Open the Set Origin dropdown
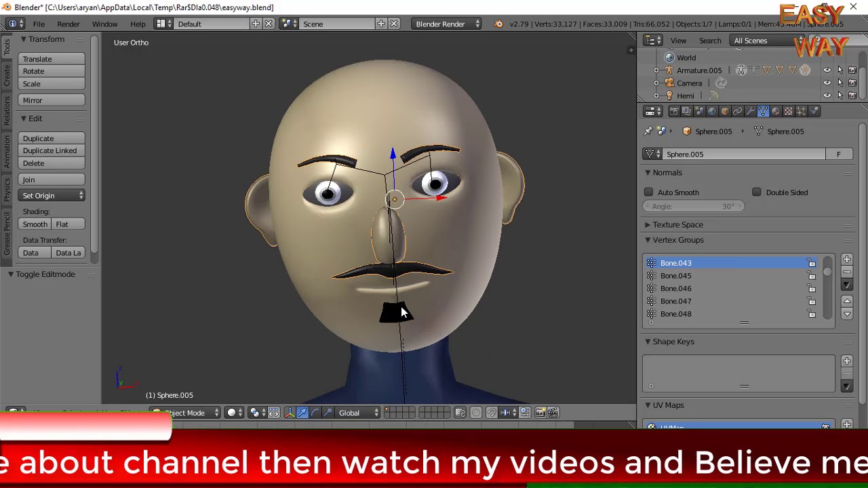Viewport: 868px width, 488px height. pyautogui.click(x=52, y=196)
